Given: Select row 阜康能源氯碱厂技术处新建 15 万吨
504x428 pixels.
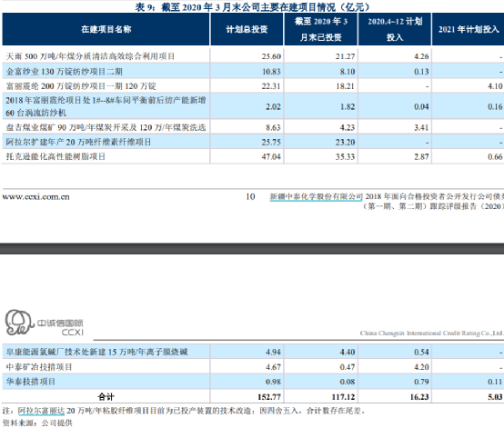Looking at the screenshot, I should [x=253, y=352].
